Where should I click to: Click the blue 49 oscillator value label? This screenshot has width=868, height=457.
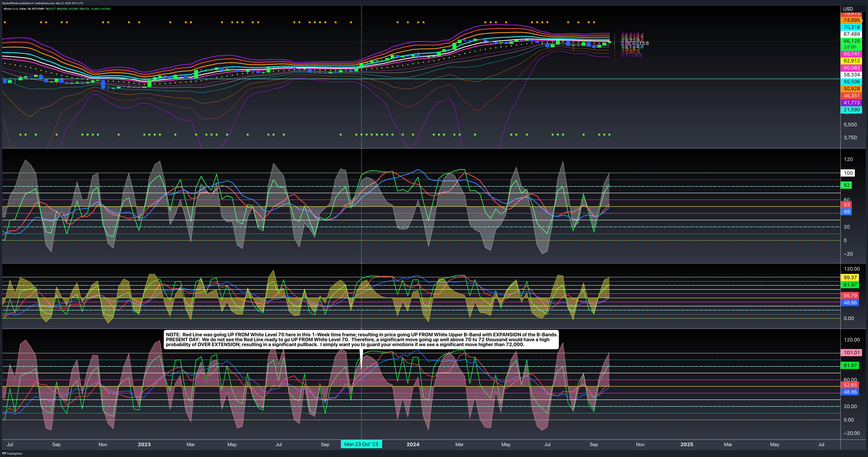pos(846,211)
